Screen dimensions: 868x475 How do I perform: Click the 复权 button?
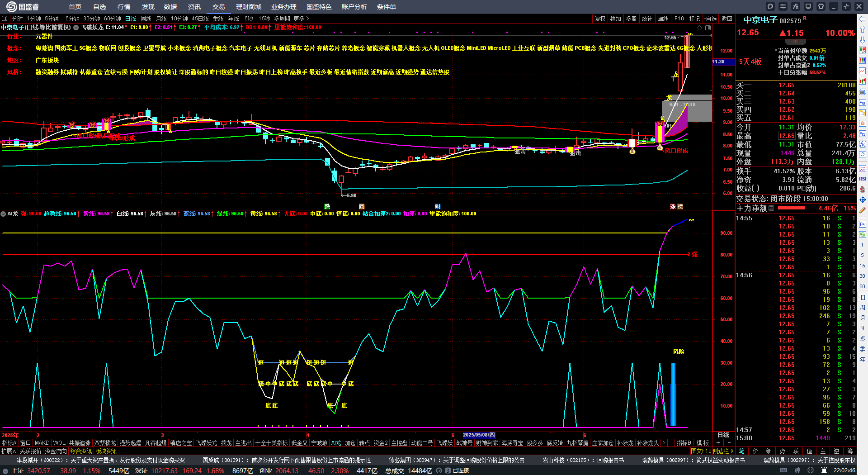click(600, 19)
